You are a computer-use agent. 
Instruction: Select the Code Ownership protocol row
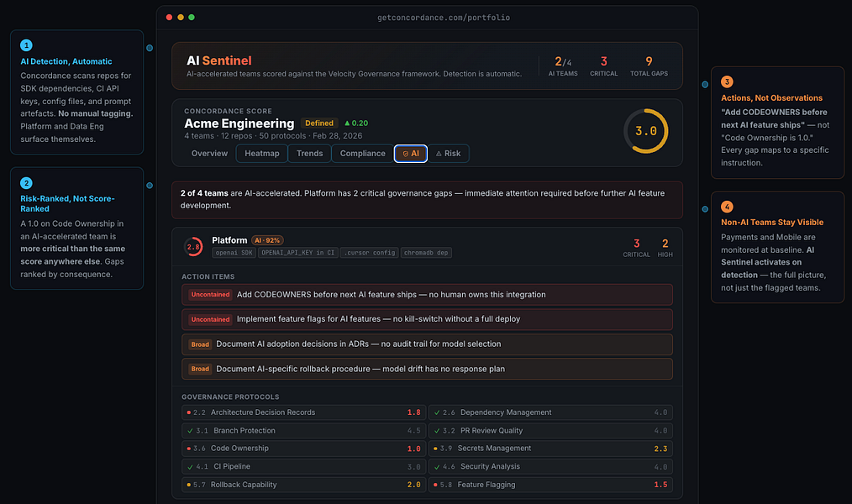coord(303,449)
